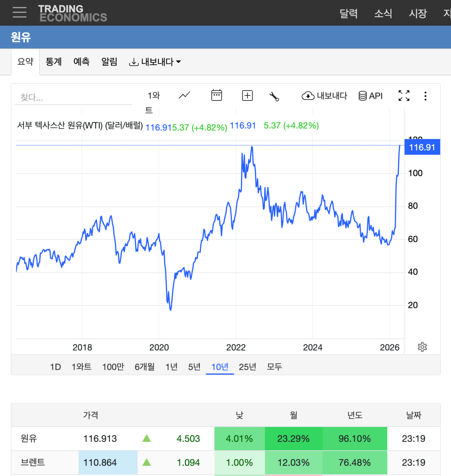Select the 25년 time range
This screenshot has height=476, width=451.
[247, 367]
